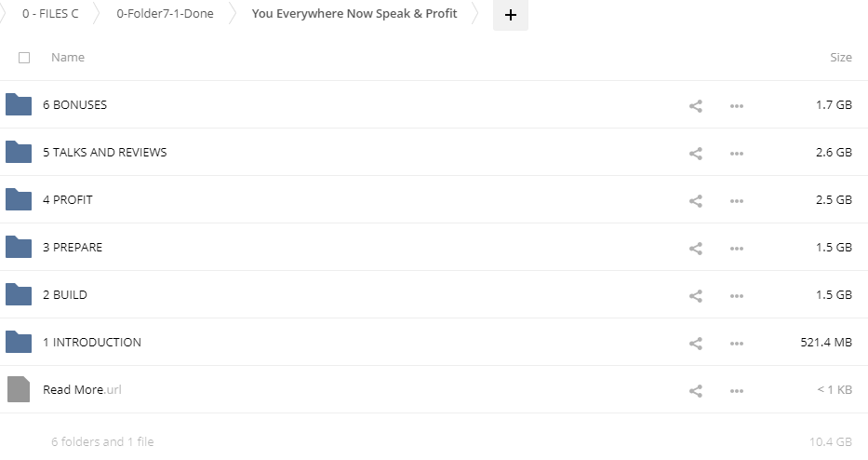Click the plus new item button

(x=510, y=15)
